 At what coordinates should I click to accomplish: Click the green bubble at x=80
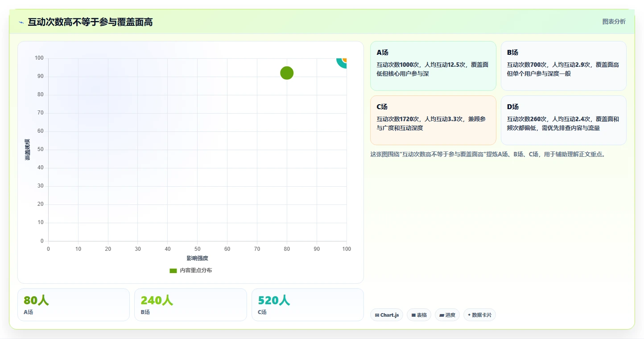click(287, 73)
